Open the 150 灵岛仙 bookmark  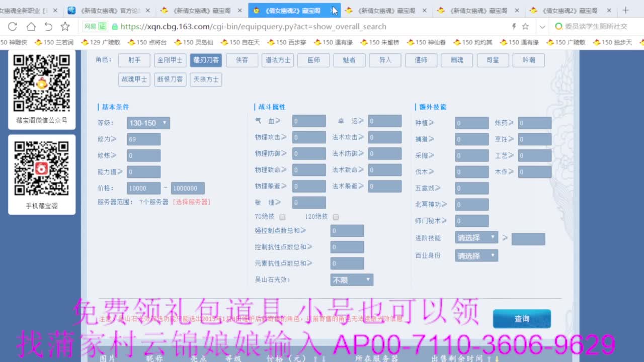[x=194, y=42]
